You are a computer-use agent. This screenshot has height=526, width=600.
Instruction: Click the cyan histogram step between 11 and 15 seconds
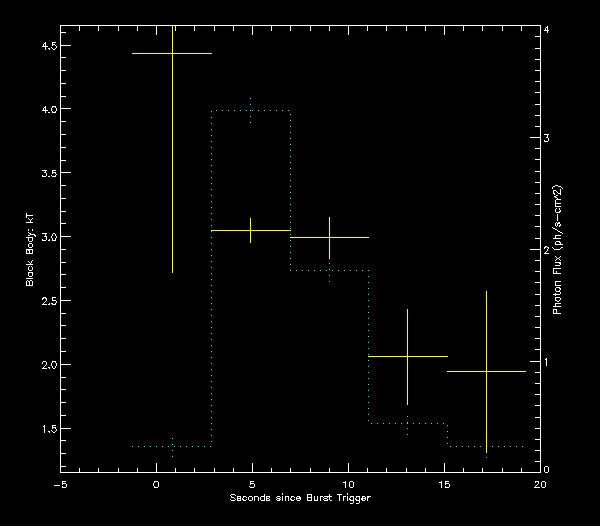click(407, 422)
